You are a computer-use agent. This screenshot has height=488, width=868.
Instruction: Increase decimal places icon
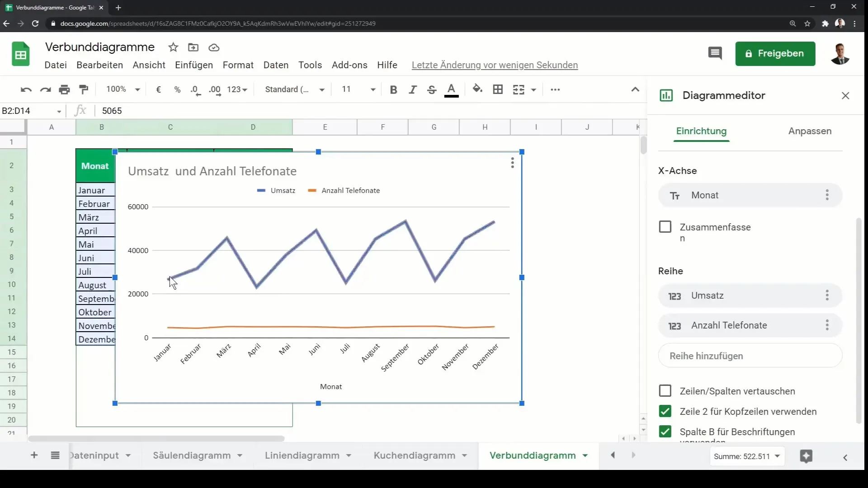point(215,90)
